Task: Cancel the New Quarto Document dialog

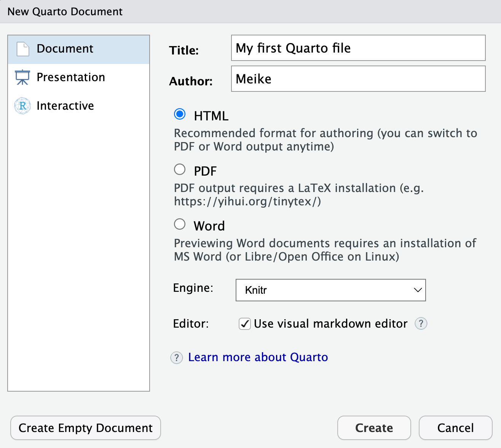Action: (455, 428)
